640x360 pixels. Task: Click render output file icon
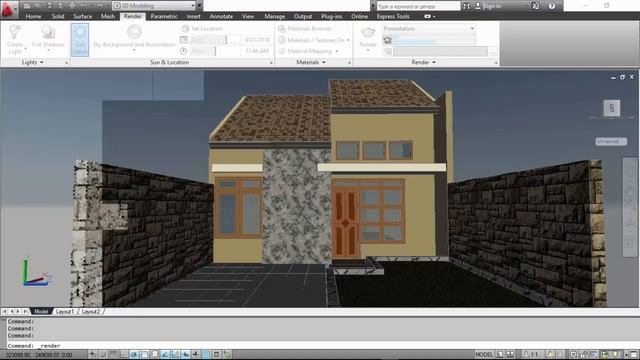coord(387,51)
